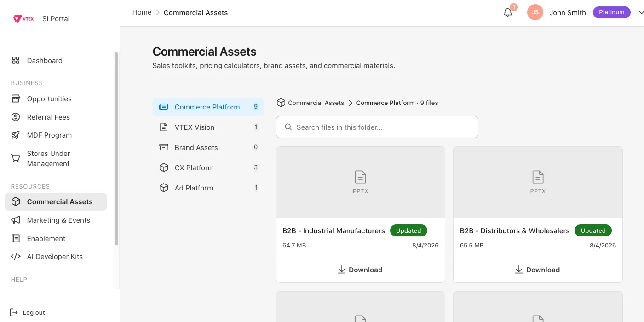Go to Home breadcrumb
Viewport: 644px width, 322px height.
click(x=142, y=12)
